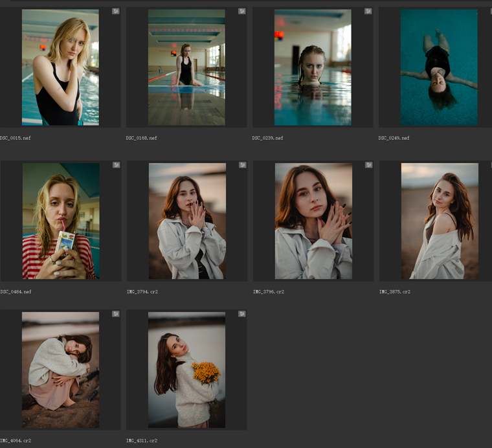Select the IMG_4064.cr2 crouching on sand photo
The image size is (492, 448).
click(60, 370)
